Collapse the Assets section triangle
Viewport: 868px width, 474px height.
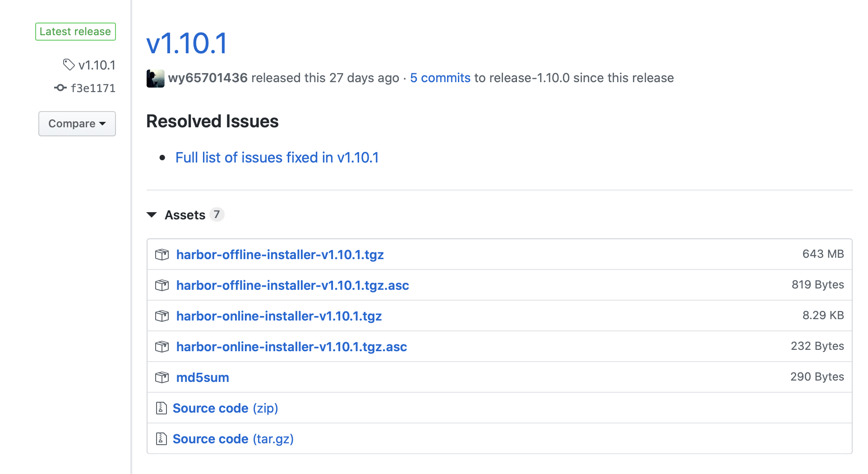(152, 215)
